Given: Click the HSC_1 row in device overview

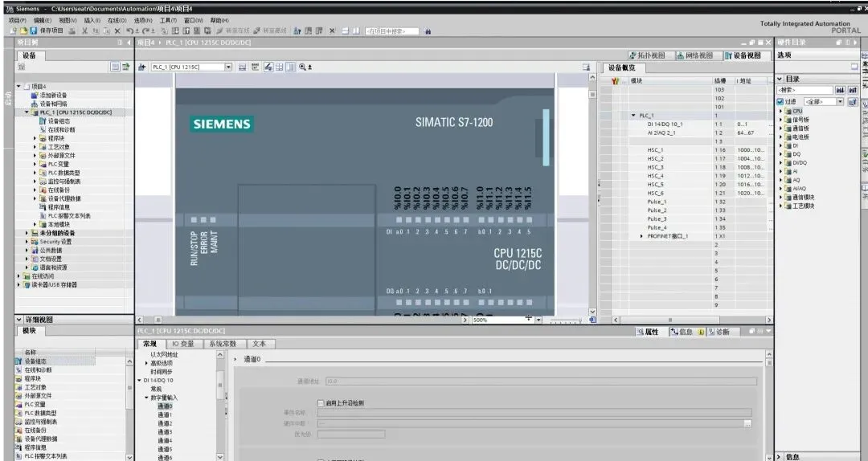Looking at the screenshot, I should (686, 150).
